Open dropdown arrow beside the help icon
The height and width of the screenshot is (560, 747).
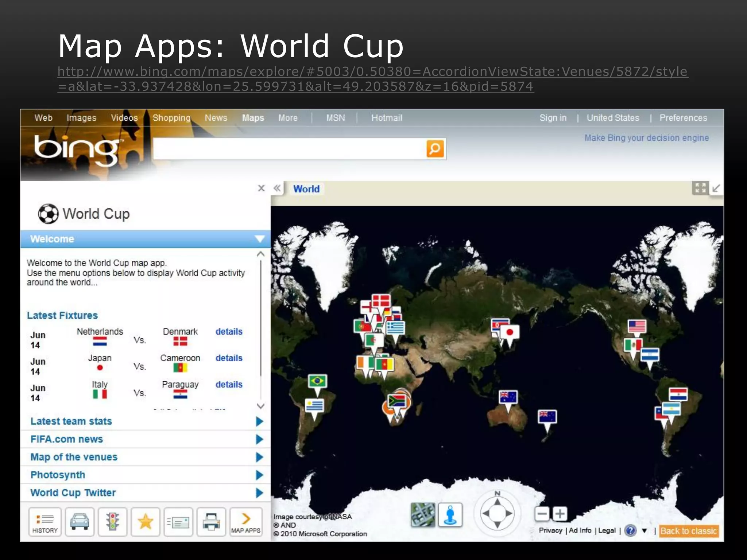645,531
